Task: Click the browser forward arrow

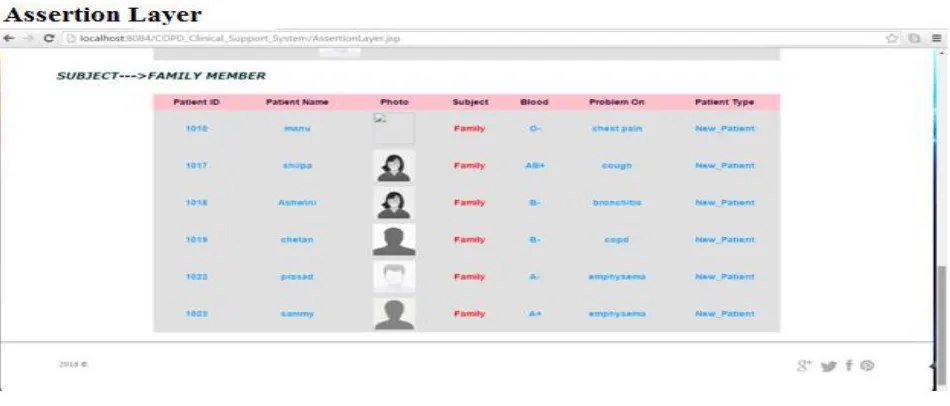Action: coord(28,38)
